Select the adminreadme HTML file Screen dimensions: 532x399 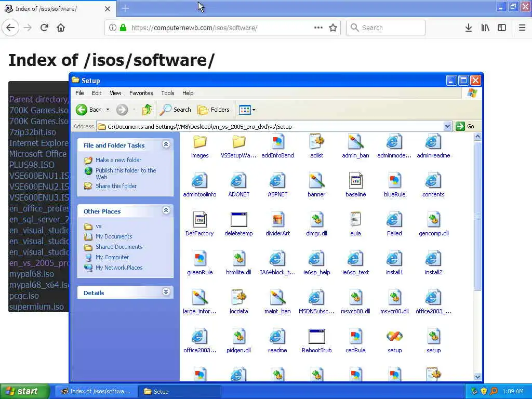coord(433,141)
